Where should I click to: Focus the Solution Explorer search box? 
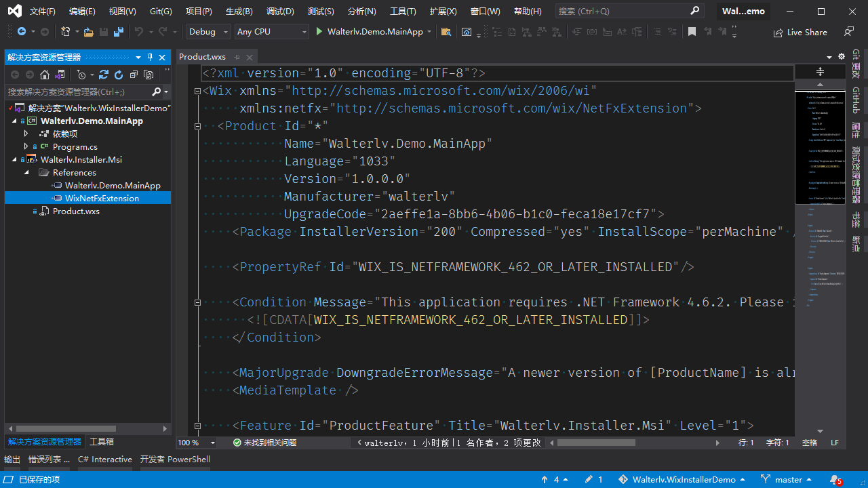click(78, 91)
